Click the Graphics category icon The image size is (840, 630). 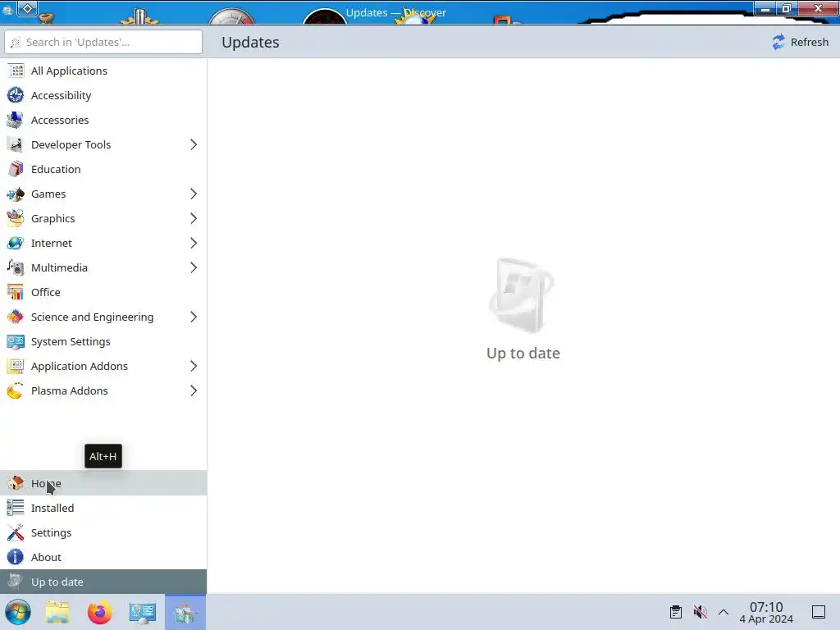16,218
